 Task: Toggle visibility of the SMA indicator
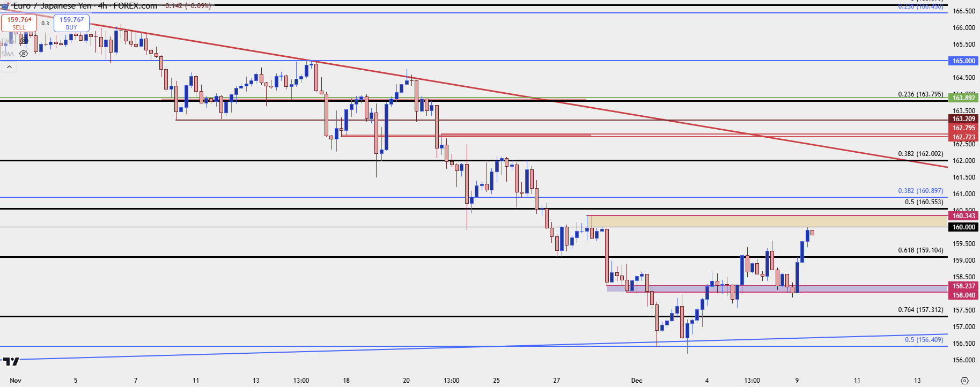click(x=24, y=54)
